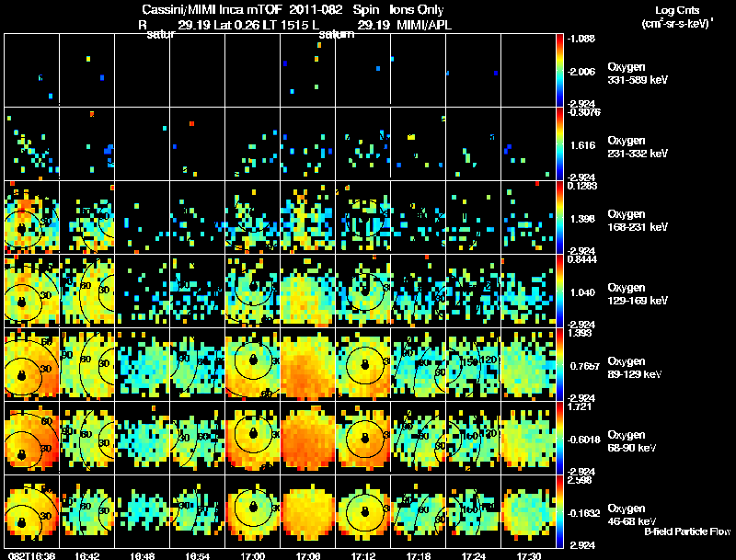Click the Oxygen 129-169 keV label
Viewport: 736px width, 560px height.
(x=638, y=293)
